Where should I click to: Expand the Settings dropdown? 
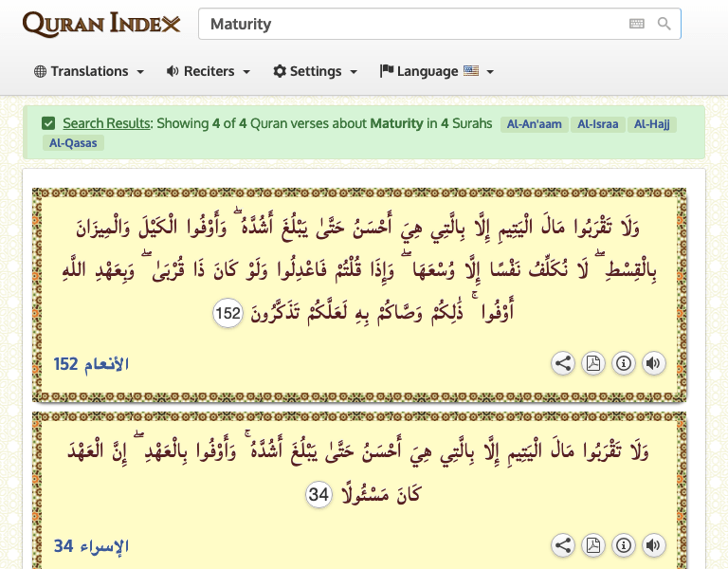click(315, 71)
